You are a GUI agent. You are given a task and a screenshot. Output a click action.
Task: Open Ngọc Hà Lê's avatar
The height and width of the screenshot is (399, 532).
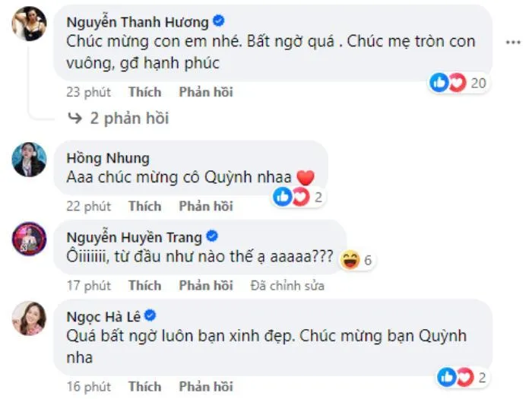pos(29,318)
